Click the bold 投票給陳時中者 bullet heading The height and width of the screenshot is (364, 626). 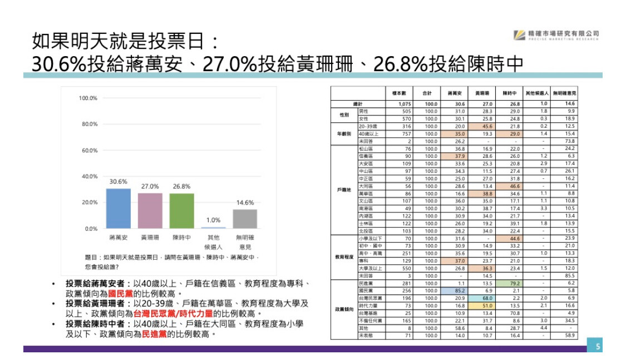click(x=98, y=324)
